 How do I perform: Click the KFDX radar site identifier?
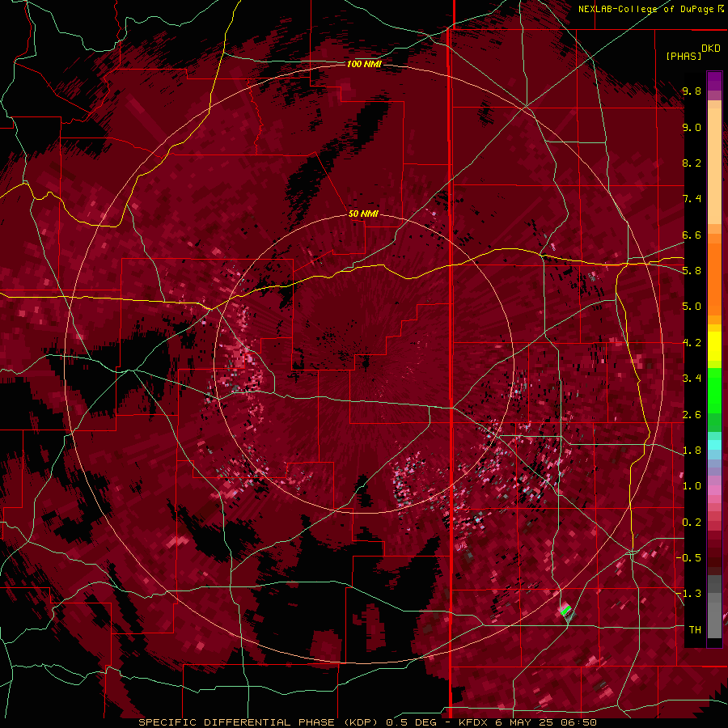click(473, 722)
